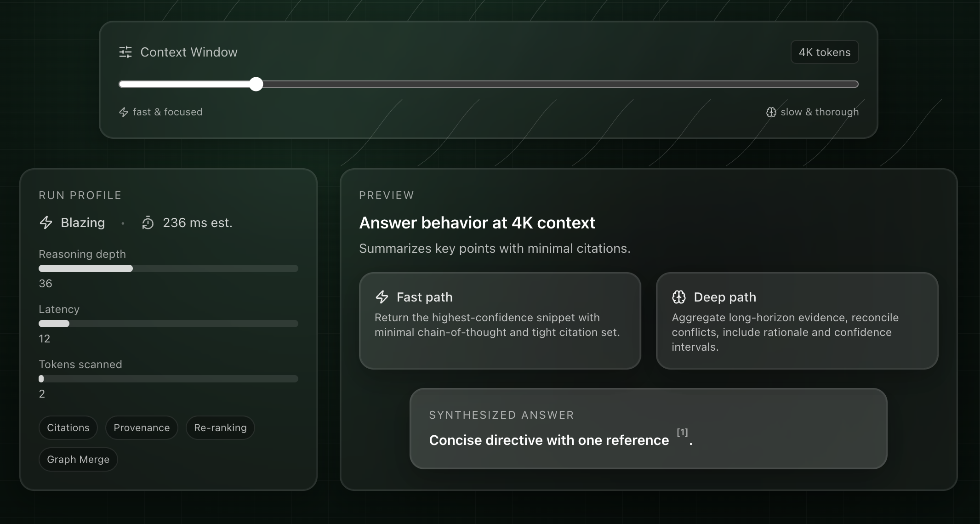This screenshot has height=524, width=980.
Task: Click the sliders icon beside Context Window
Action: 125,52
